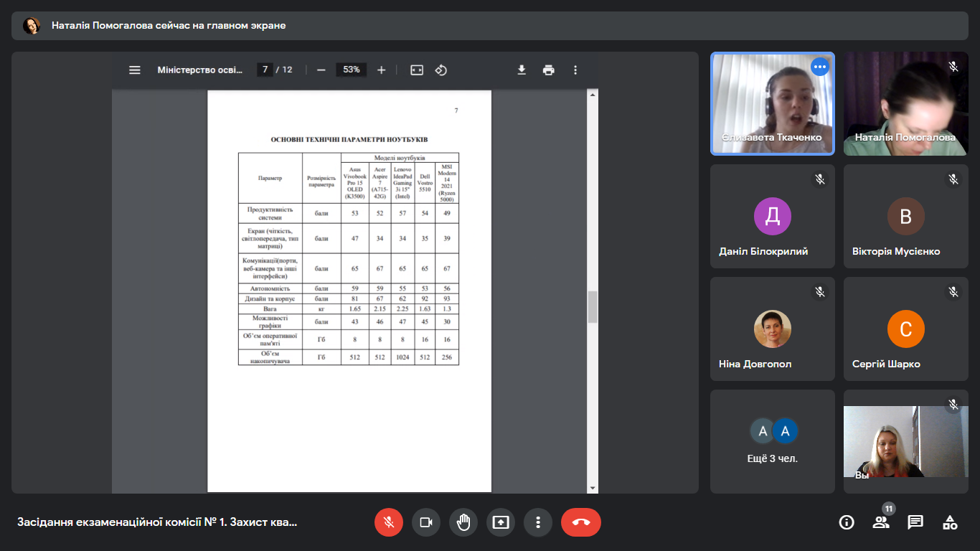Raise your hand
Image resolution: width=980 pixels, height=551 pixels.
point(463,522)
